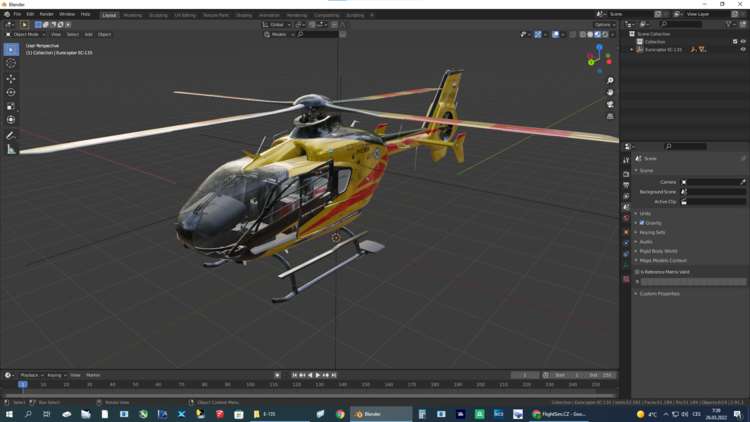
Task: Open the Render menu
Action: [x=46, y=14]
